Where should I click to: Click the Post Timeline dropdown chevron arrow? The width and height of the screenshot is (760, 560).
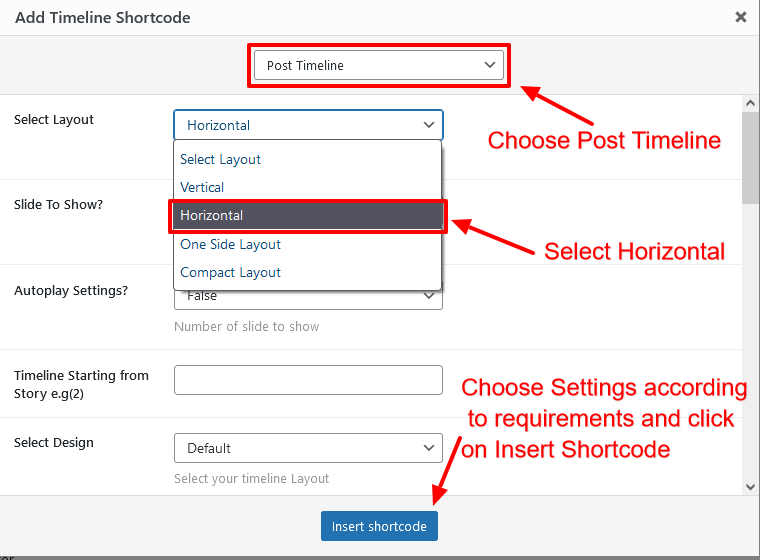click(x=490, y=65)
